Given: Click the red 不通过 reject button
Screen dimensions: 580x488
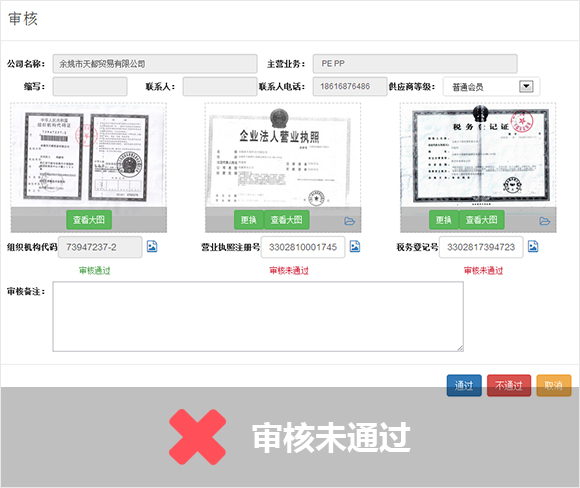Looking at the screenshot, I should (x=509, y=386).
